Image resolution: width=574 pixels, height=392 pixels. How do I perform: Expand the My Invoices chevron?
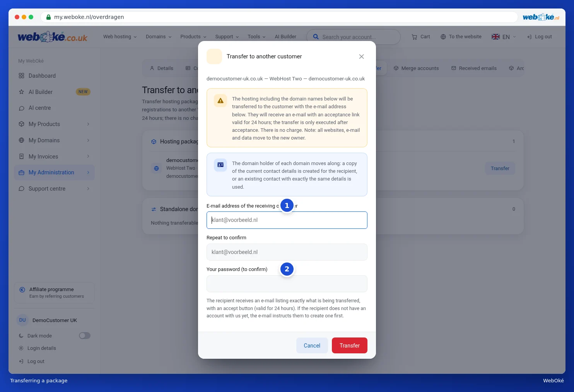(88, 157)
